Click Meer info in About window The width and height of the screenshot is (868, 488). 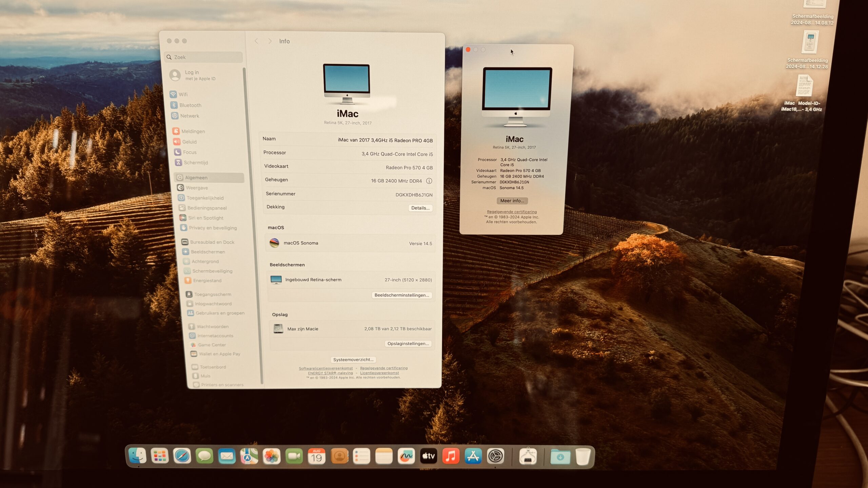512,201
